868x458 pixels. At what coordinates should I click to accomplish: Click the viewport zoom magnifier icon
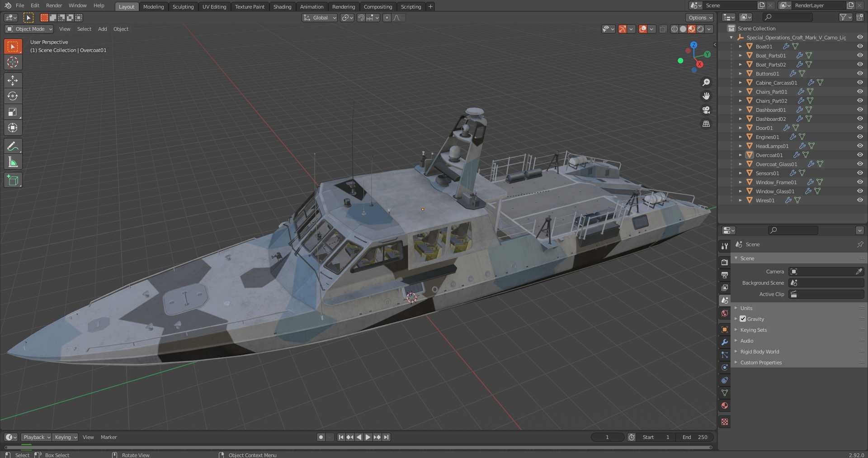pyautogui.click(x=706, y=82)
